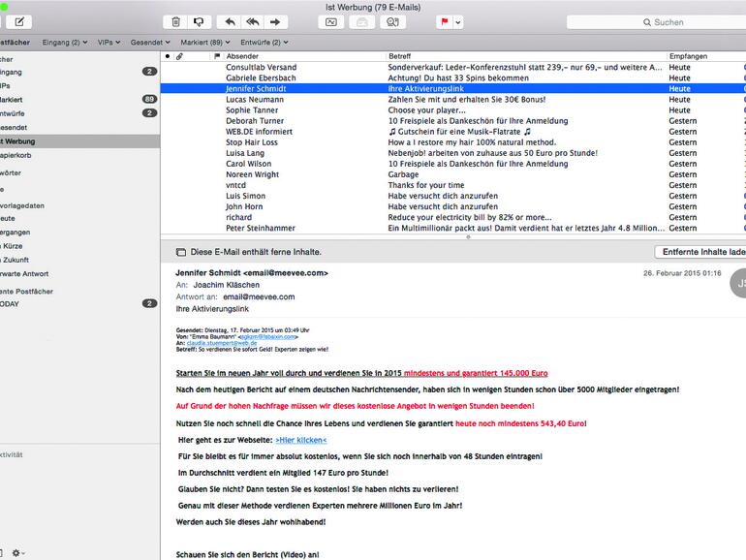Open email from John Horn

[453, 206]
